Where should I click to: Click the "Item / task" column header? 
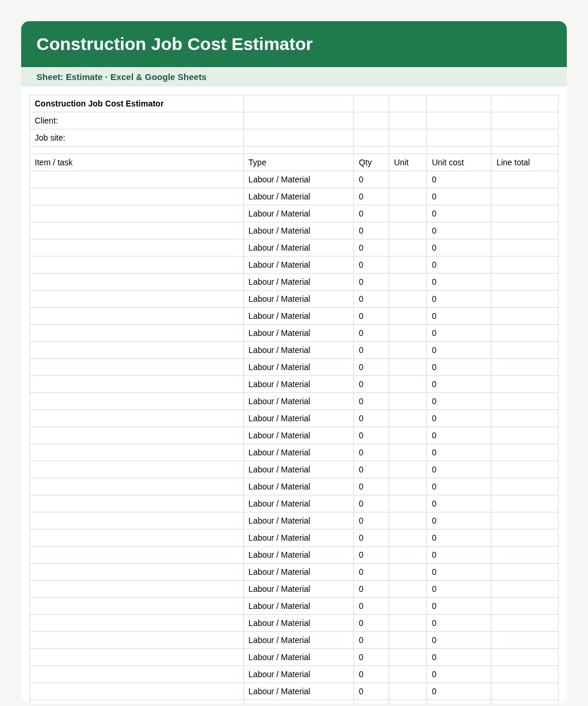pyautogui.click(x=136, y=162)
